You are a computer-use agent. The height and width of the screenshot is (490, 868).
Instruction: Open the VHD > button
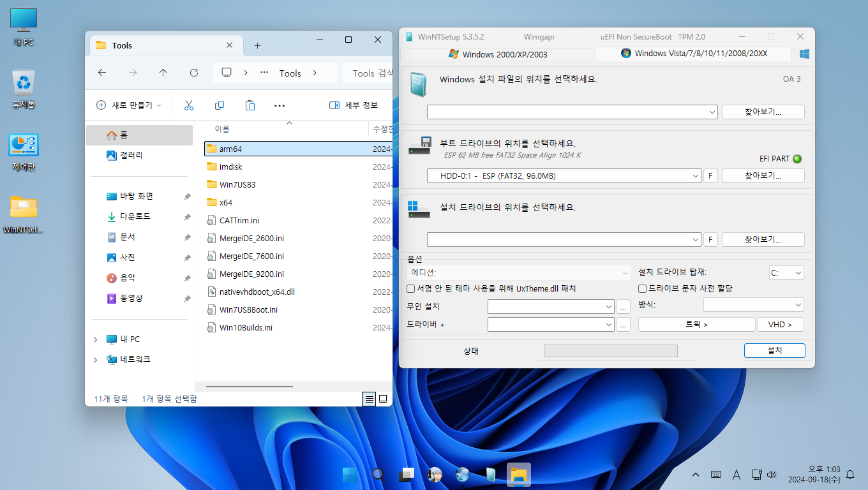780,324
